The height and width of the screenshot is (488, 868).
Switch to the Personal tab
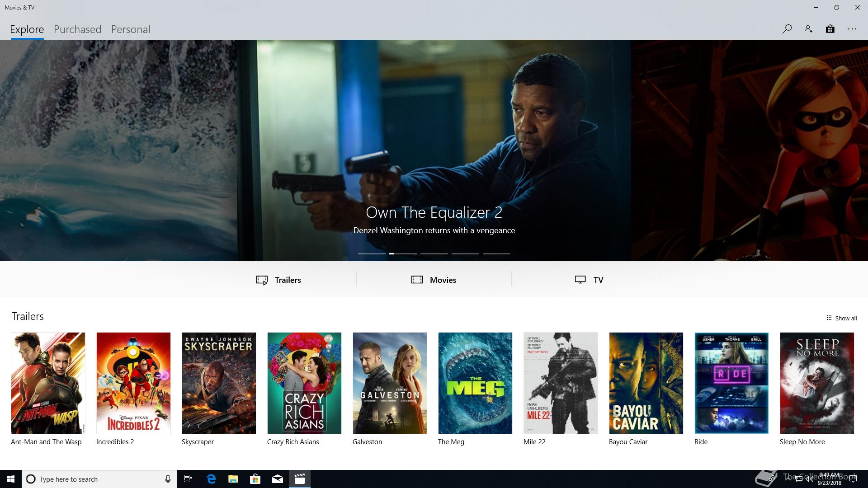[x=131, y=29]
